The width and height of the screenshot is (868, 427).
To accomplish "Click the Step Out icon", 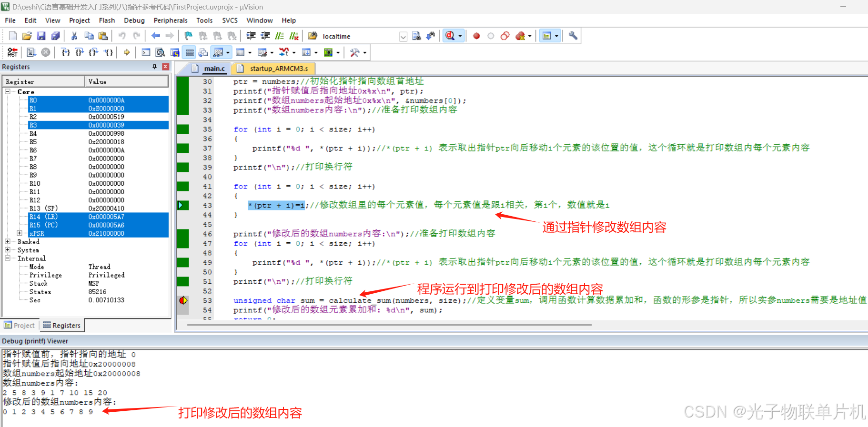I will coord(94,52).
